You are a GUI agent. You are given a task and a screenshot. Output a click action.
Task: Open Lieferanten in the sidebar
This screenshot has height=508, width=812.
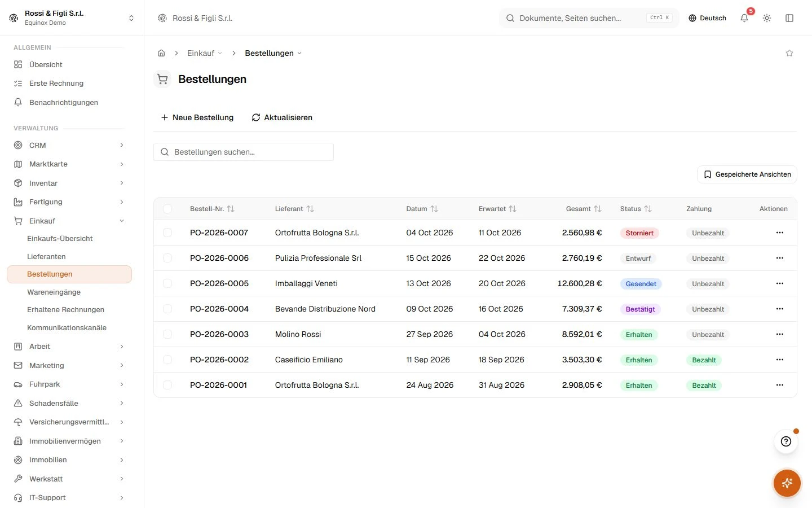pos(46,256)
